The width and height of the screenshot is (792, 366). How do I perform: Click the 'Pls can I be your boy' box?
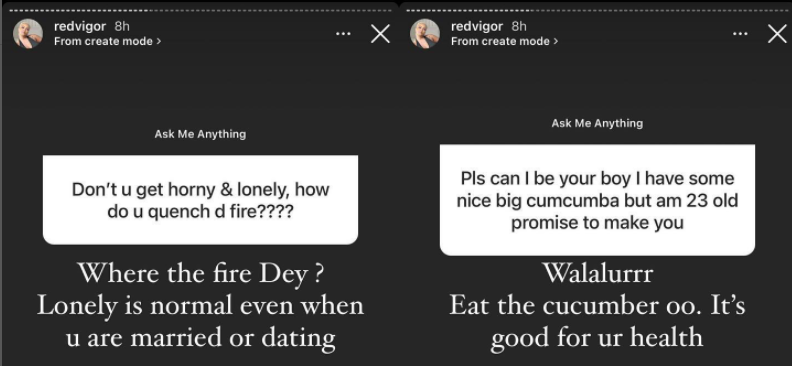(598, 200)
